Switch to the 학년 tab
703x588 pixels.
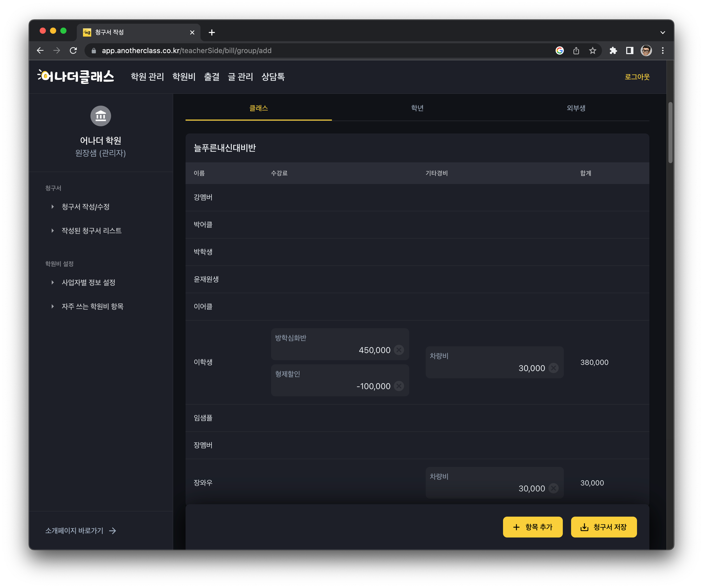click(417, 108)
